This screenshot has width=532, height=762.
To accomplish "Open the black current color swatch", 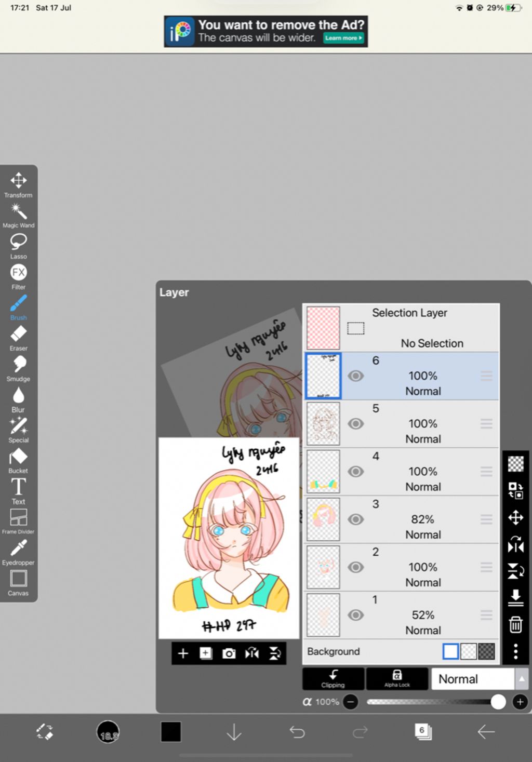I will [171, 732].
